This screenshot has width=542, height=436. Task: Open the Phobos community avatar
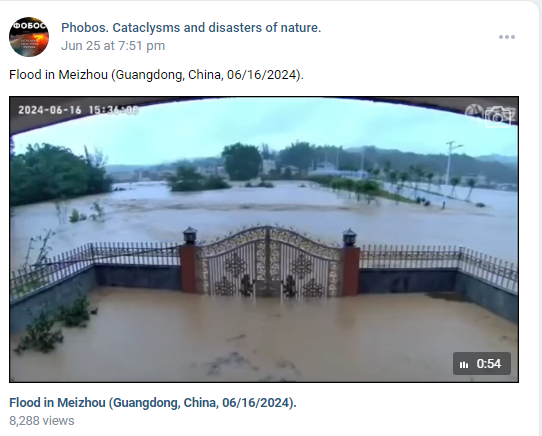pyautogui.click(x=29, y=37)
